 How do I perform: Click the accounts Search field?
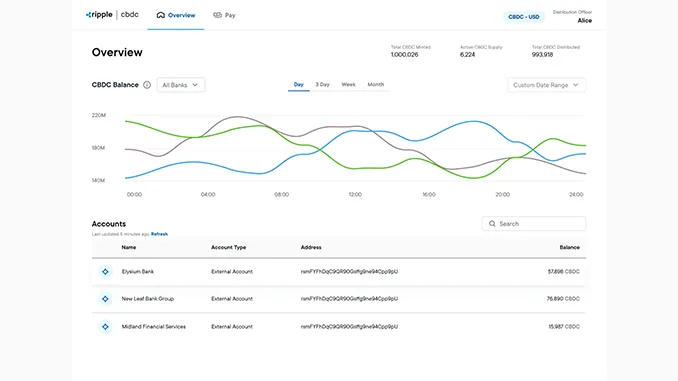click(x=534, y=224)
